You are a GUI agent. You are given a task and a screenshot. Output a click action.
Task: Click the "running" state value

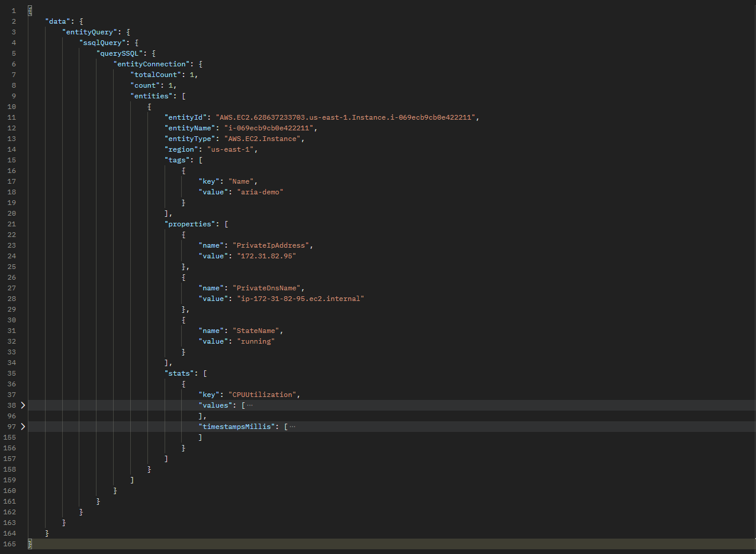point(256,341)
